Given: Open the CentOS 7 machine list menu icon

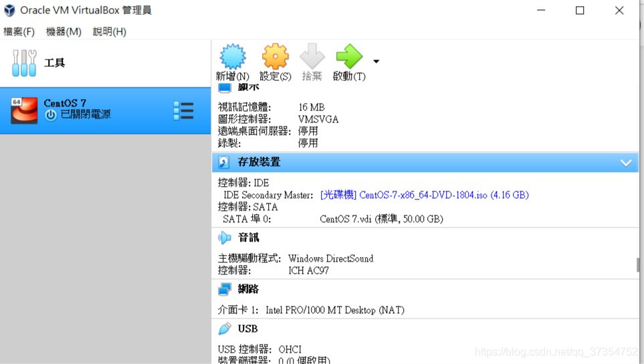Looking at the screenshot, I should (x=183, y=111).
